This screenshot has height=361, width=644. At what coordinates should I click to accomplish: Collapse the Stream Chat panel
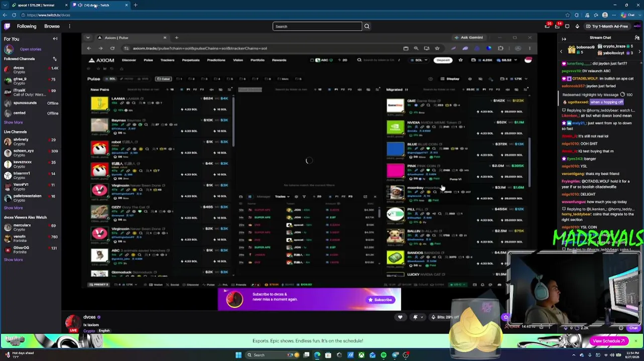(x=564, y=38)
